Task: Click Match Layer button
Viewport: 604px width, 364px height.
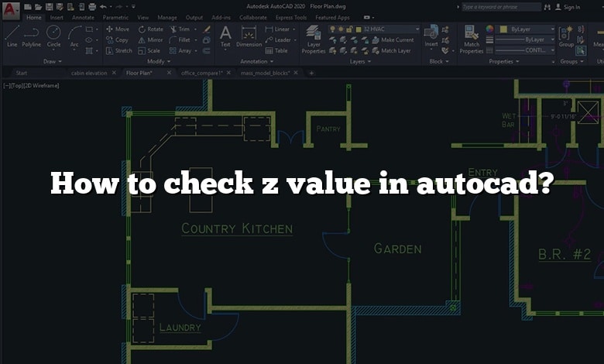Action: 391,50
